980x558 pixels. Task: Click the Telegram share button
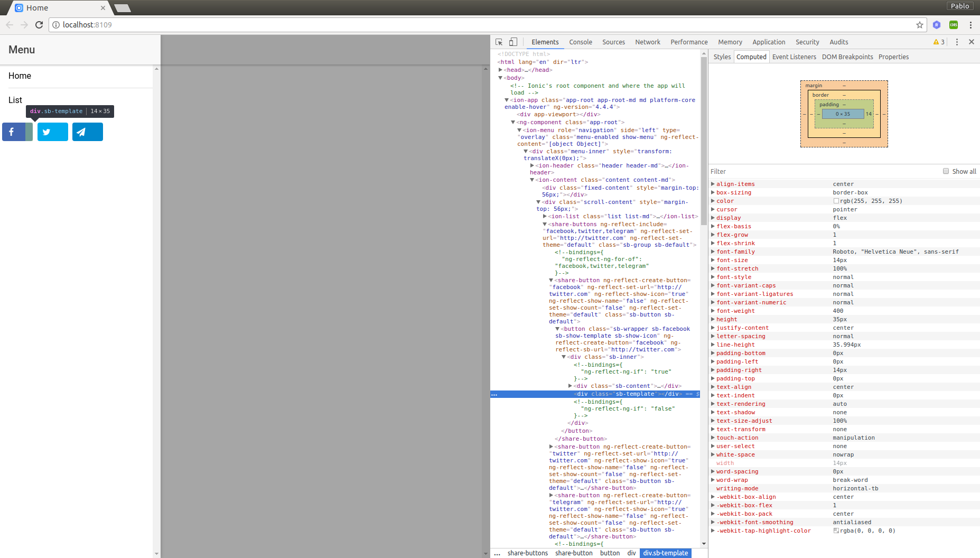(88, 132)
